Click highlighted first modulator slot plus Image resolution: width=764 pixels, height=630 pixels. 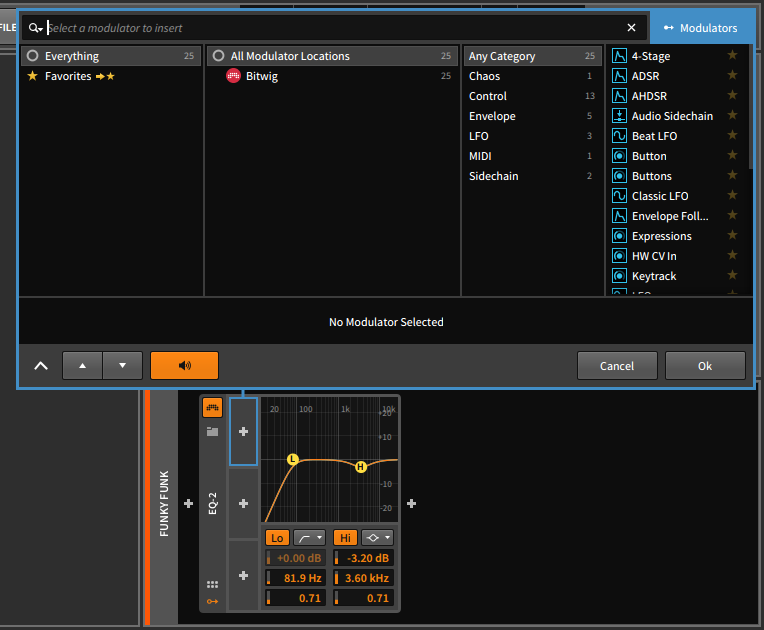click(244, 432)
